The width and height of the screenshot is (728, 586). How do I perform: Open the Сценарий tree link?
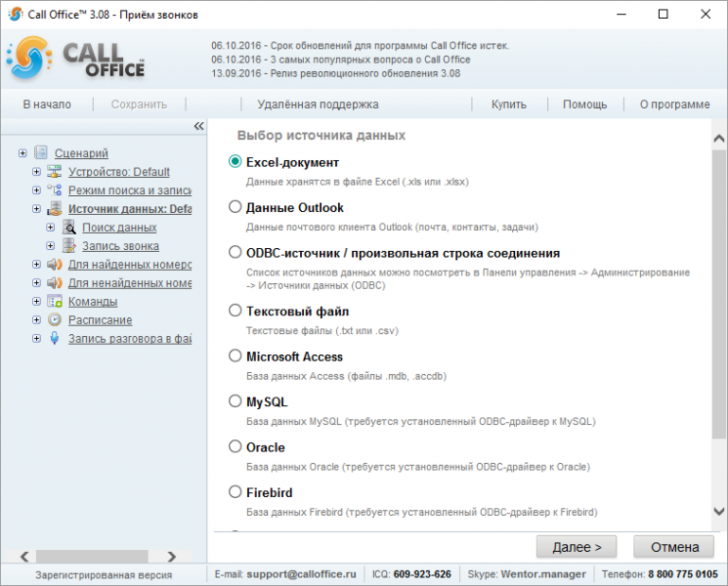coord(81,153)
